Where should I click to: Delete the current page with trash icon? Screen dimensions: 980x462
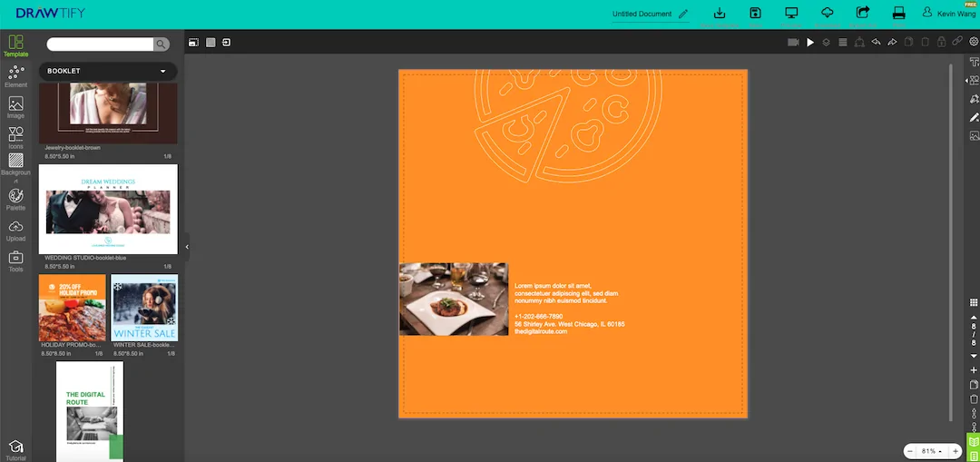pos(974,398)
